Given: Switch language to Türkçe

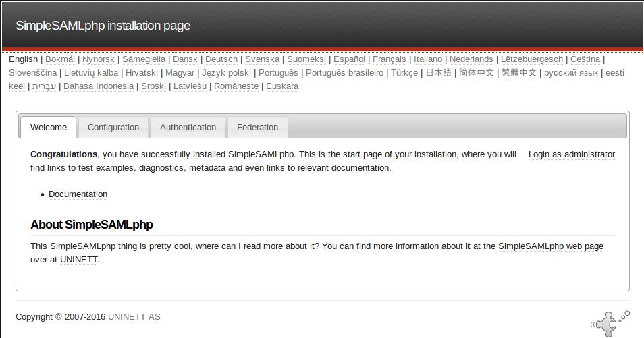Looking at the screenshot, I should coord(404,73).
